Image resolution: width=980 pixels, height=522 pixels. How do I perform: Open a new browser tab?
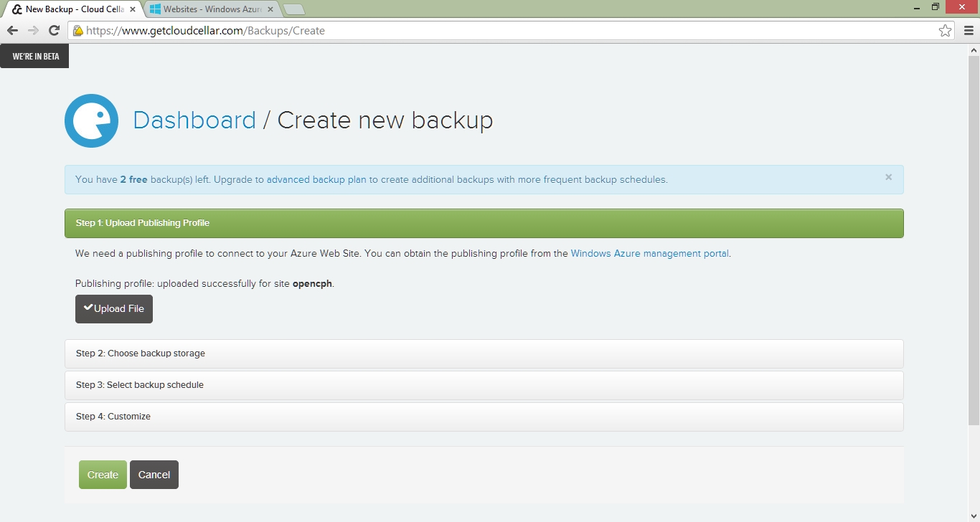(293, 9)
